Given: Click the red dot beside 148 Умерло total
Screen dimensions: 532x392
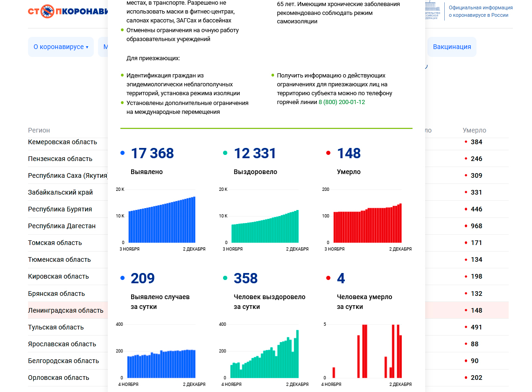Looking at the screenshot, I should [328, 153].
